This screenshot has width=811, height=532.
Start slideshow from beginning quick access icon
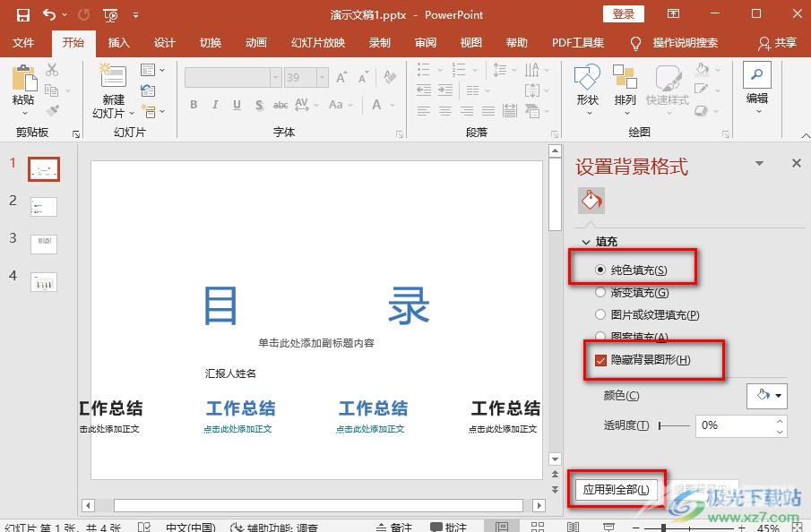pyautogui.click(x=110, y=15)
